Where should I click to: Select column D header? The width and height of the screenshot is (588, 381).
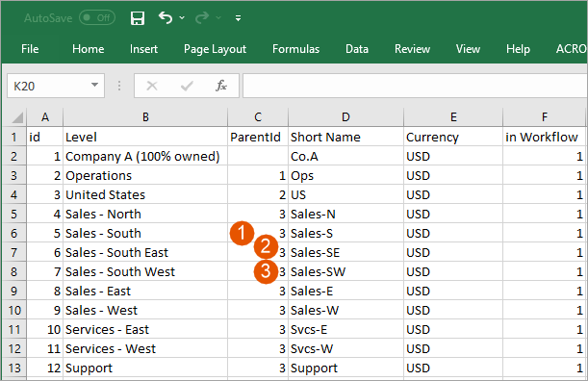pos(345,117)
